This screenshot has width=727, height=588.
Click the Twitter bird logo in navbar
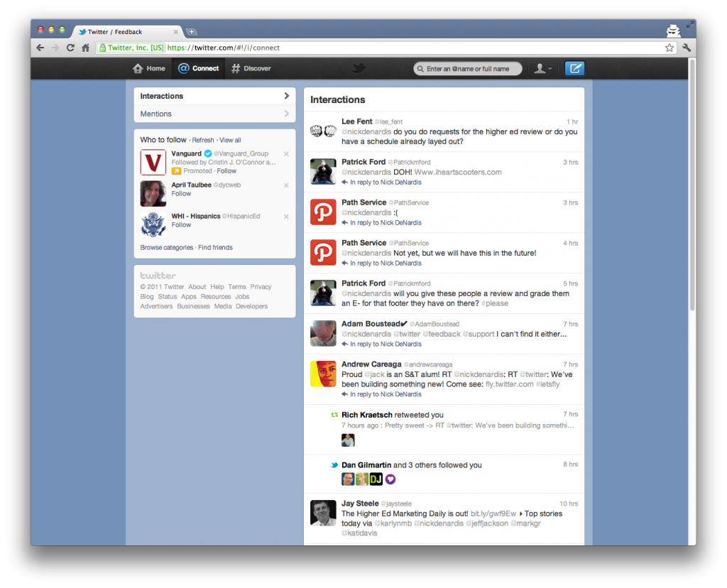(x=359, y=69)
